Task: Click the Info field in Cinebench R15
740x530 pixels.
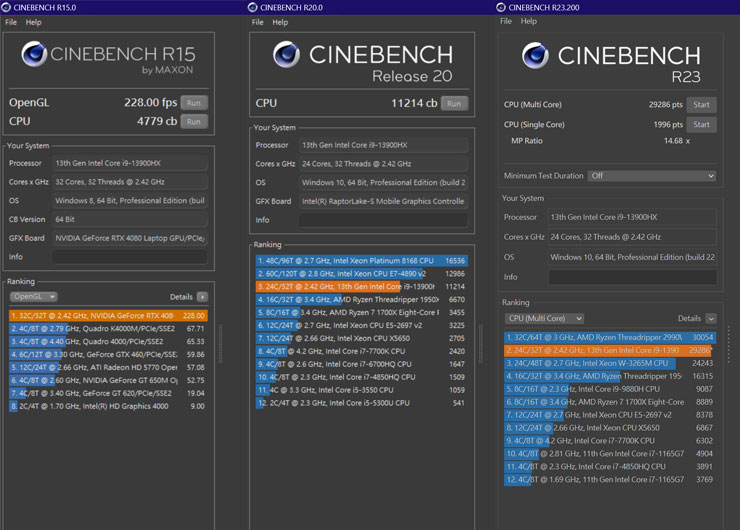Action: click(x=129, y=257)
